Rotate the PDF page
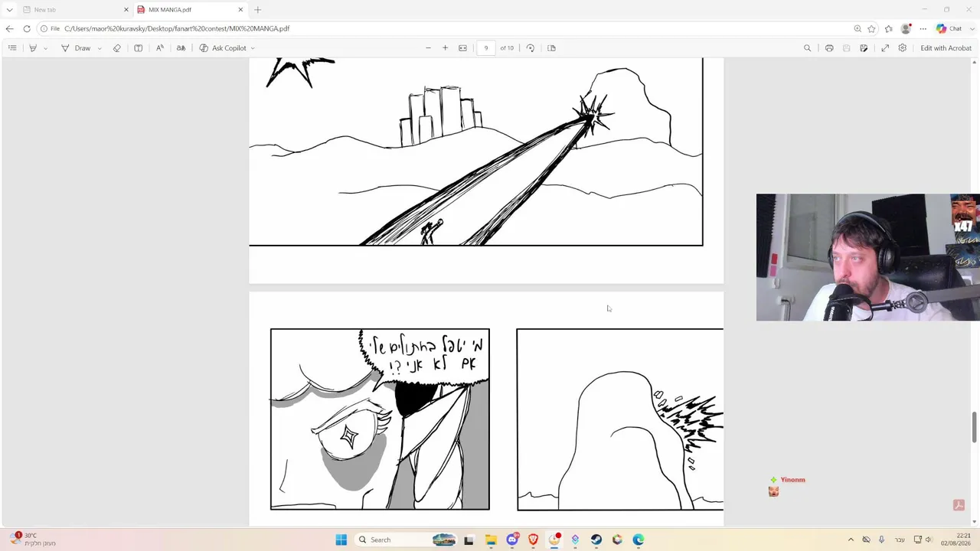Viewport: 980px width, 551px height. (x=530, y=48)
